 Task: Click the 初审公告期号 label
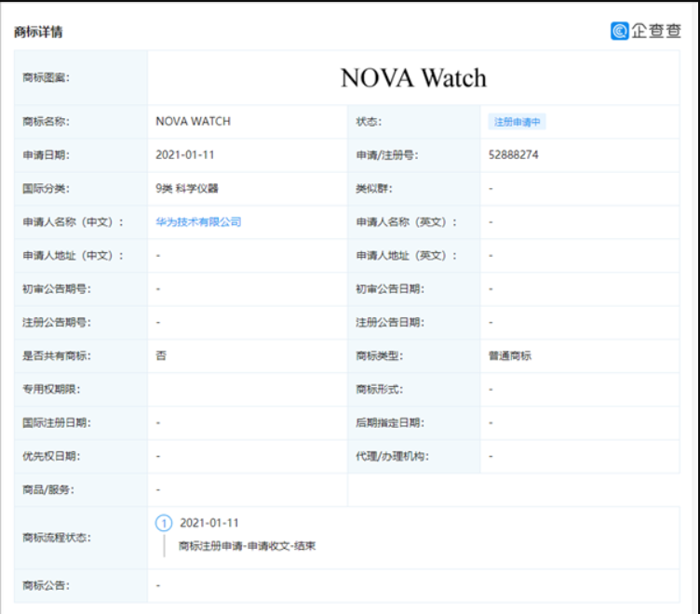coord(57,288)
